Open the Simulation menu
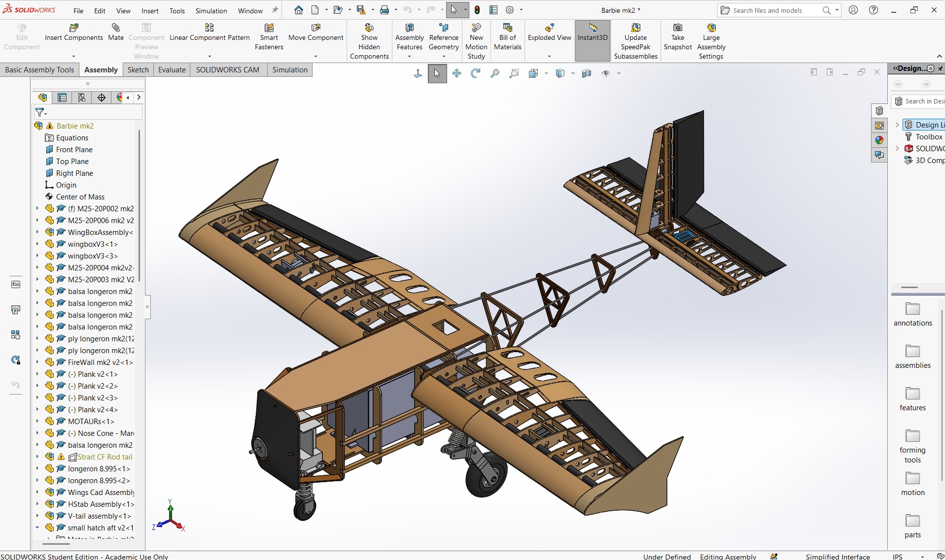This screenshot has height=560, width=945. coord(211,11)
